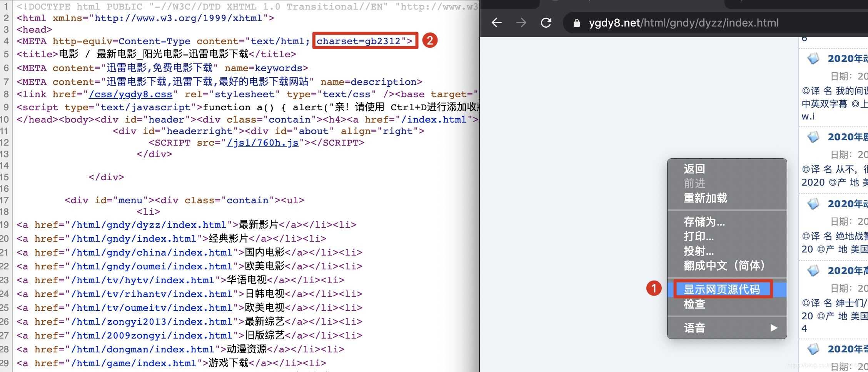Image resolution: width=868 pixels, height=372 pixels.
Task: Open the /js1/760h.js script link
Action: point(263,142)
